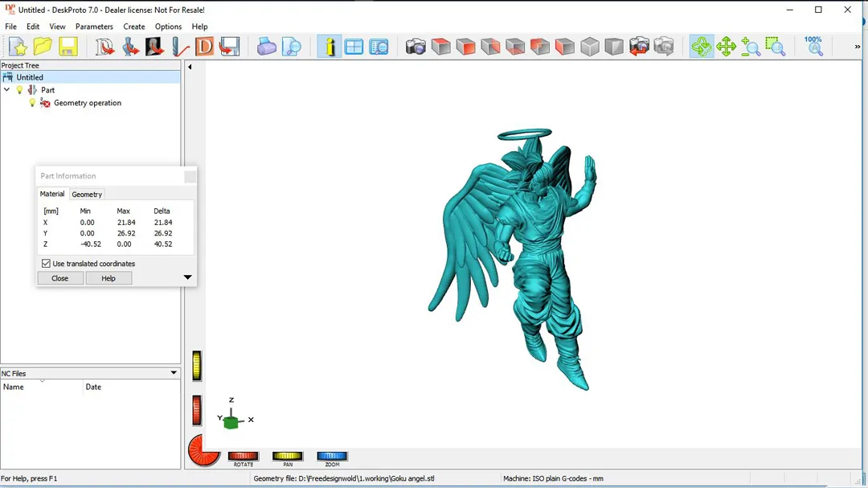Screen dimensions: 868x488
Task: Sort NC files by the Name column
Action: point(42,387)
